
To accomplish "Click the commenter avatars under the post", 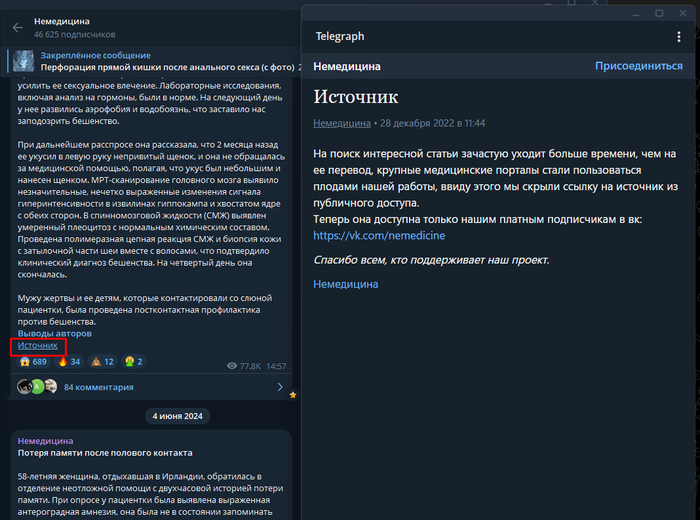I will 36,387.
